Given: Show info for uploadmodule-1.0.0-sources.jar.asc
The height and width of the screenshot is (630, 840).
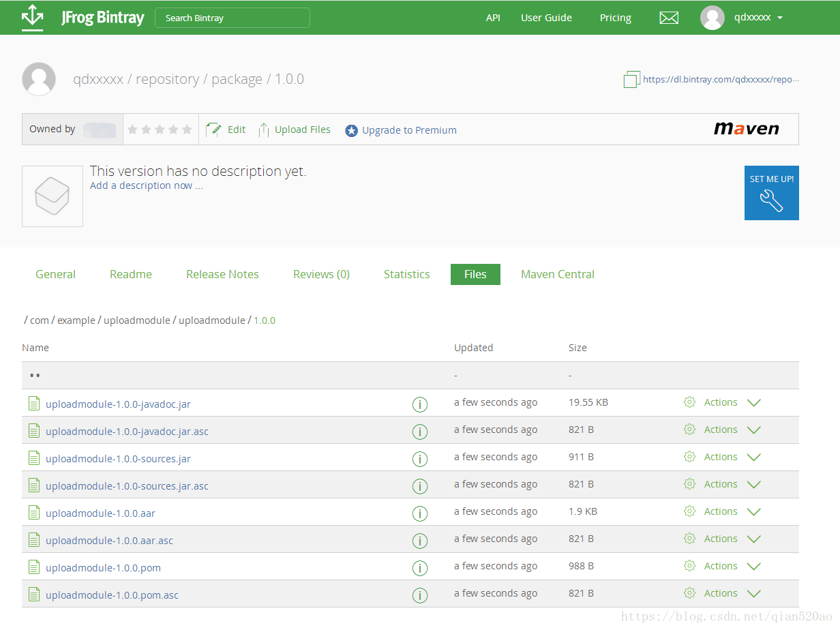Looking at the screenshot, I should (420, 486).
